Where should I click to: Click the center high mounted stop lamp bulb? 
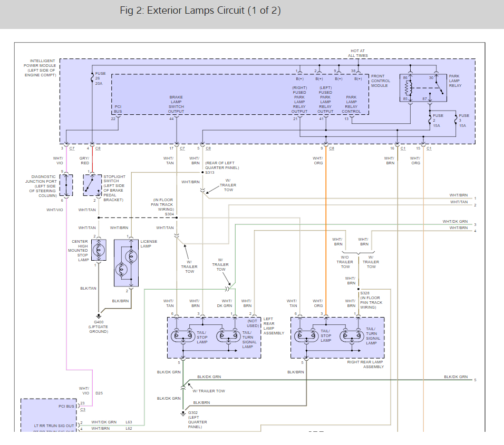(99, 250)
